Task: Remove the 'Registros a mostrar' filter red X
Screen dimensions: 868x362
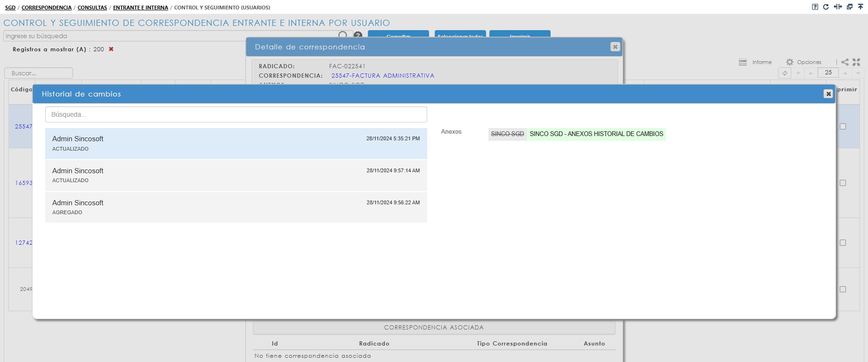Action: [111, 49]
